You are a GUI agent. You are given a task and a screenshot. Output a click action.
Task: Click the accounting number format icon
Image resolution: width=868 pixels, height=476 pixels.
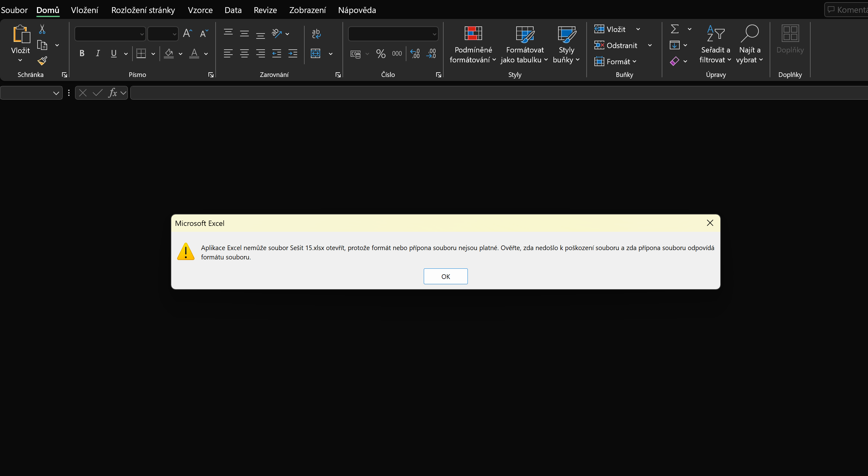coord(356,54)
